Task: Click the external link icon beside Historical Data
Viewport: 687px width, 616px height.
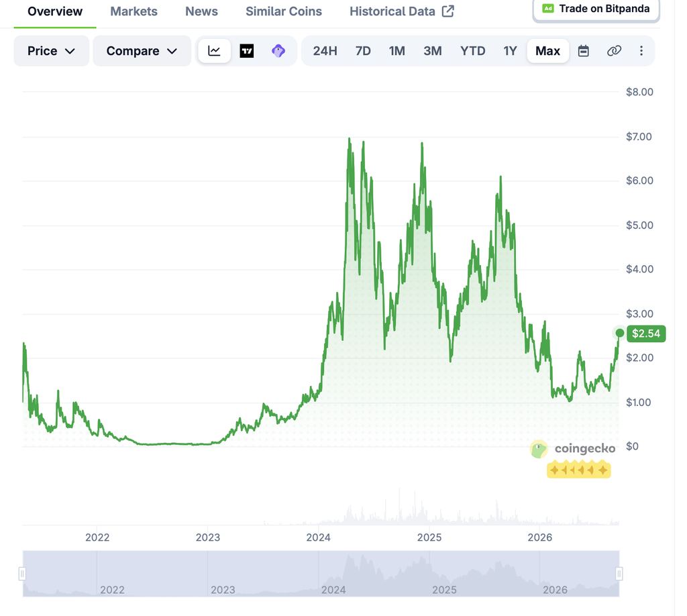Action: 447,11
